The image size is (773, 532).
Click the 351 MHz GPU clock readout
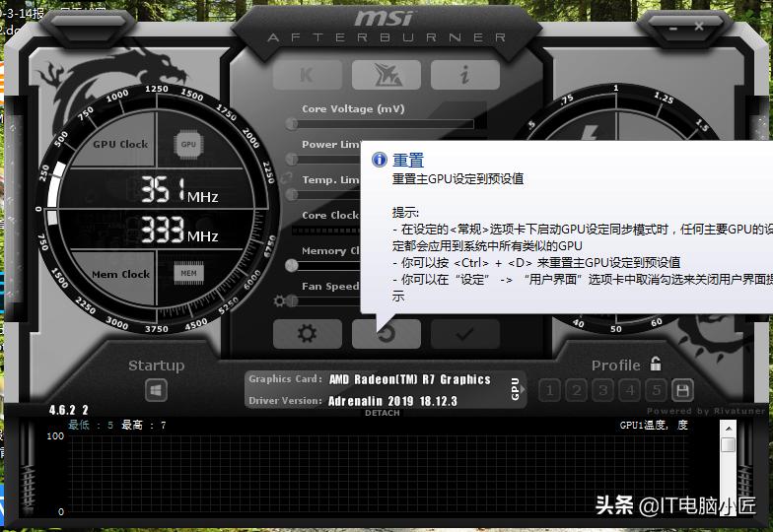pyautogui.click(x=179, y=190)
